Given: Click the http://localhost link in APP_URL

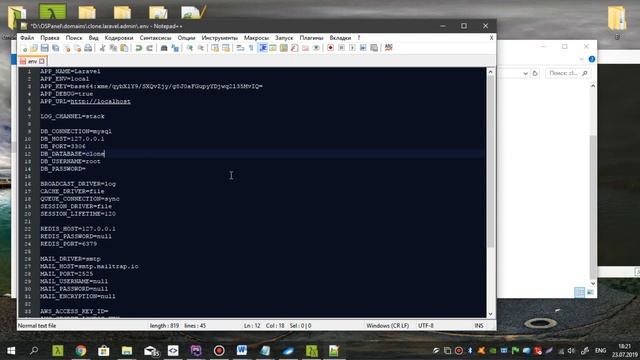Looking at the screenshot, I should pyautogui.click(x=100, y=101).
